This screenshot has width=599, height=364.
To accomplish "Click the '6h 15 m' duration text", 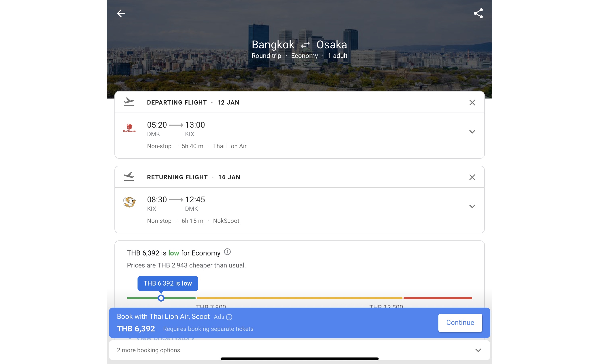I will 192,221.
